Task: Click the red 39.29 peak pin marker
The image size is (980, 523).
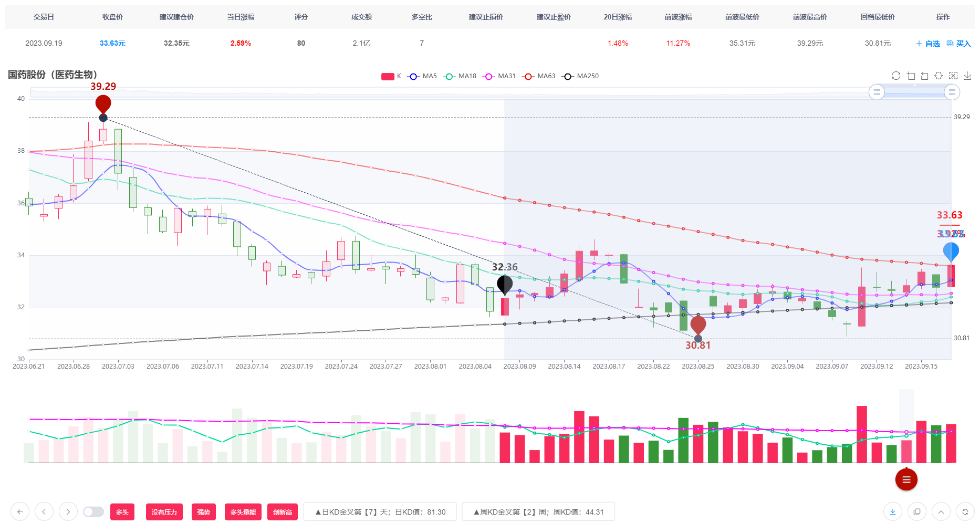Action: [x=103, y=104]
